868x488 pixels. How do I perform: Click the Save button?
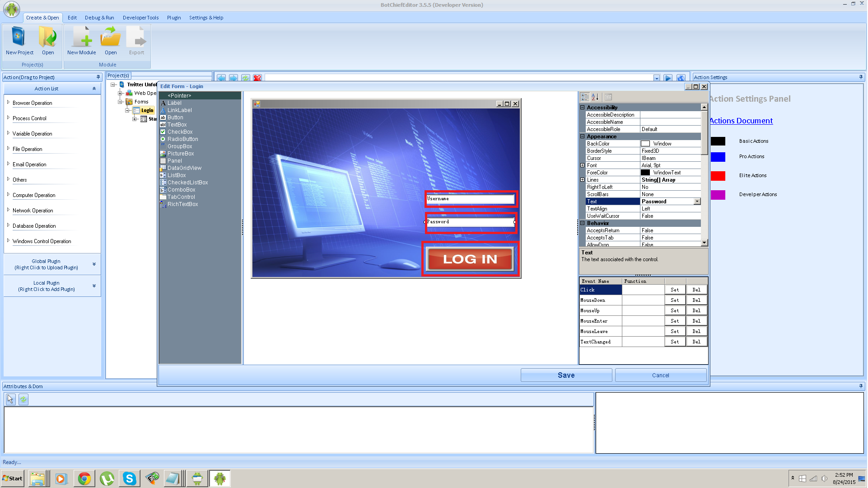pyautogui.click(x=566, y=375)
